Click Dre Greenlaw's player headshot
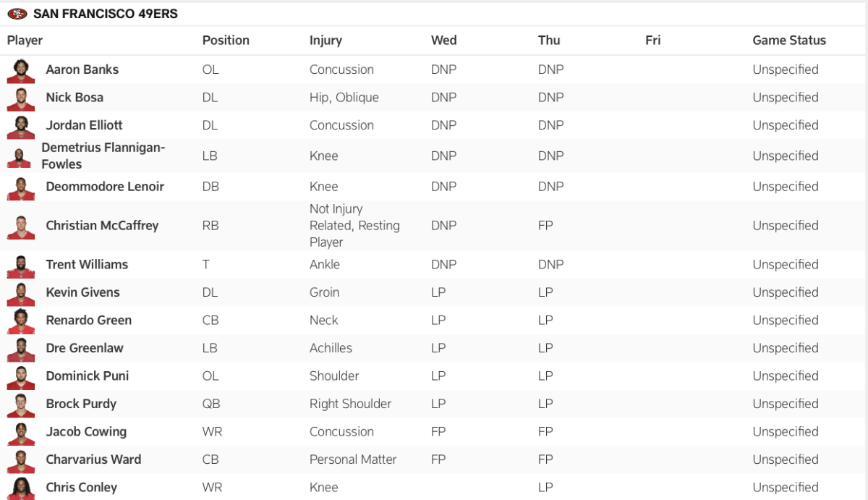This screenshot has width=868, height=500. (x=21, y=348)
